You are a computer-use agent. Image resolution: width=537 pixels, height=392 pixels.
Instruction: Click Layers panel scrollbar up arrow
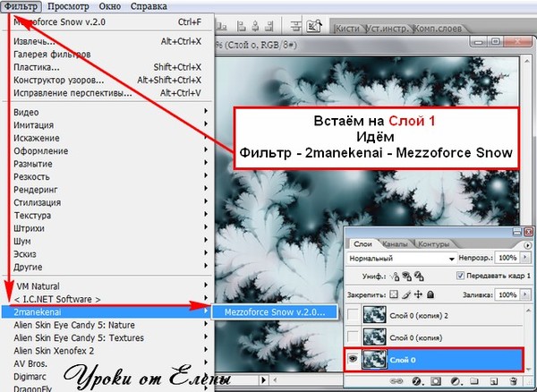click(528, 311)
